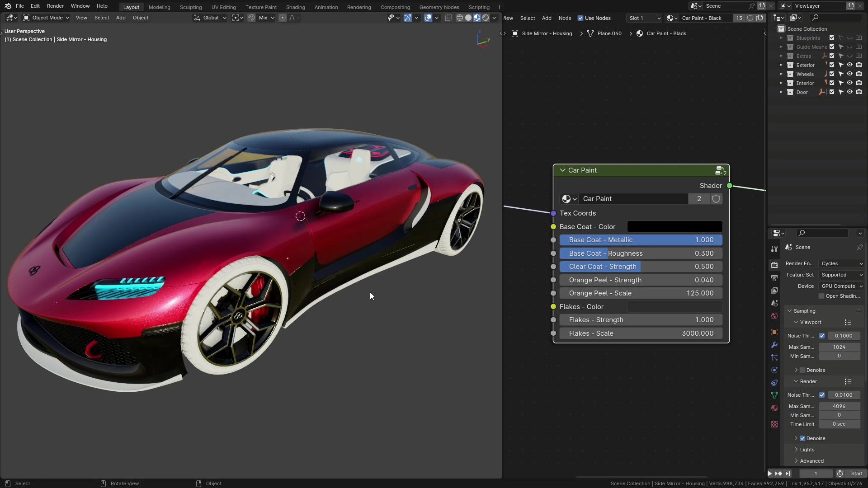Toggle the Use Nodes checkbox
868x488 pixels.
pos(580,18)
